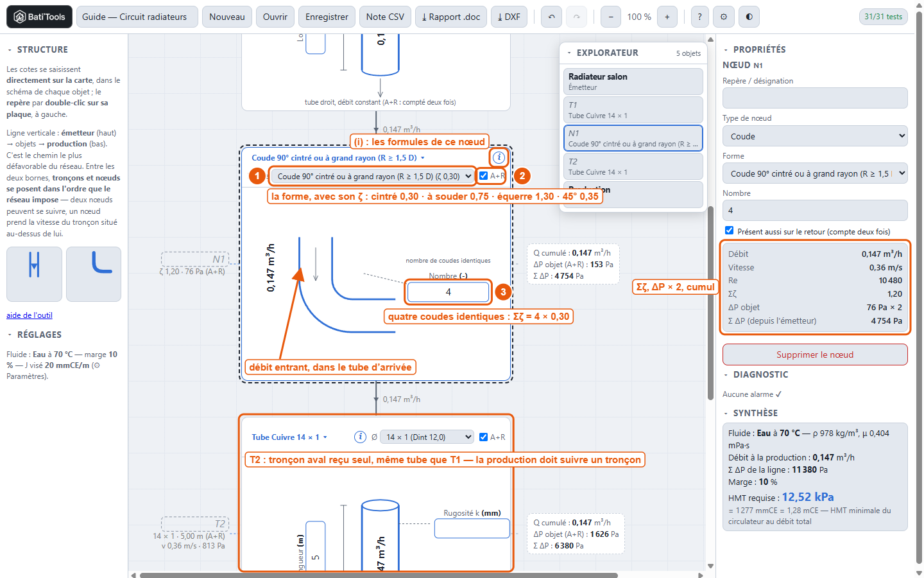The height and width of the screenshot is (578, 924).
Task: Select T2 Tube Cuivre in the explorer
Action: [633, 166]
